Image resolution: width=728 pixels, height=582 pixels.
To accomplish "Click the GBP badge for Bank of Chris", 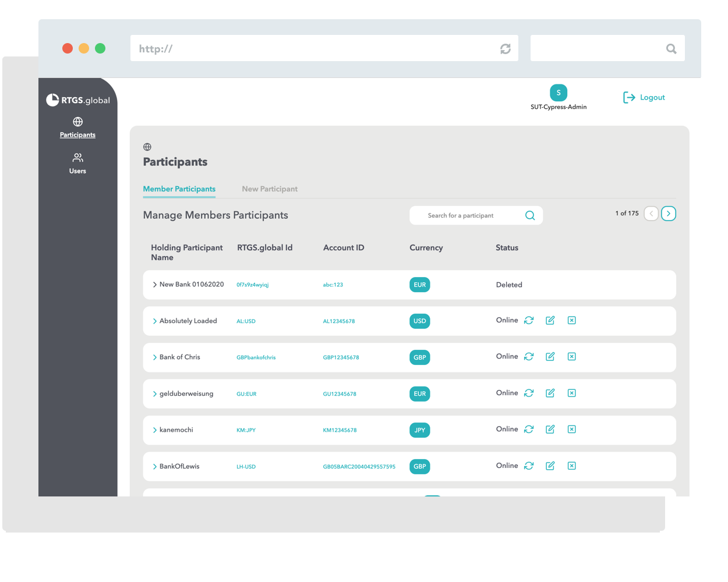I will 419,357.
